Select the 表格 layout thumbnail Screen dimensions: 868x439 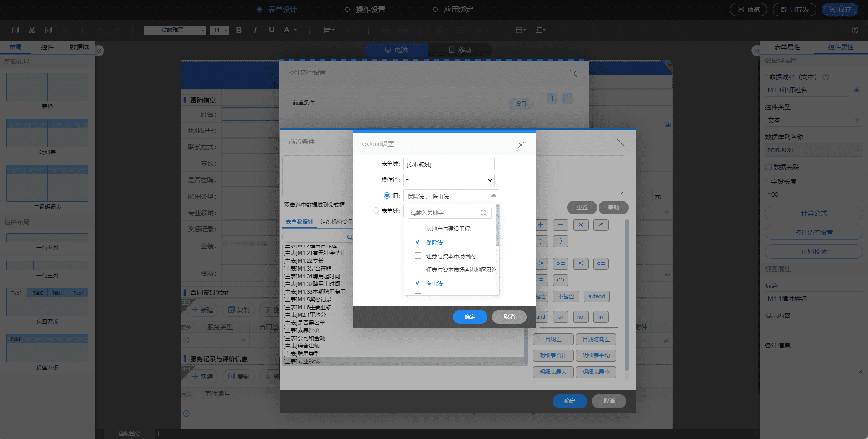[x=47, y=87]
